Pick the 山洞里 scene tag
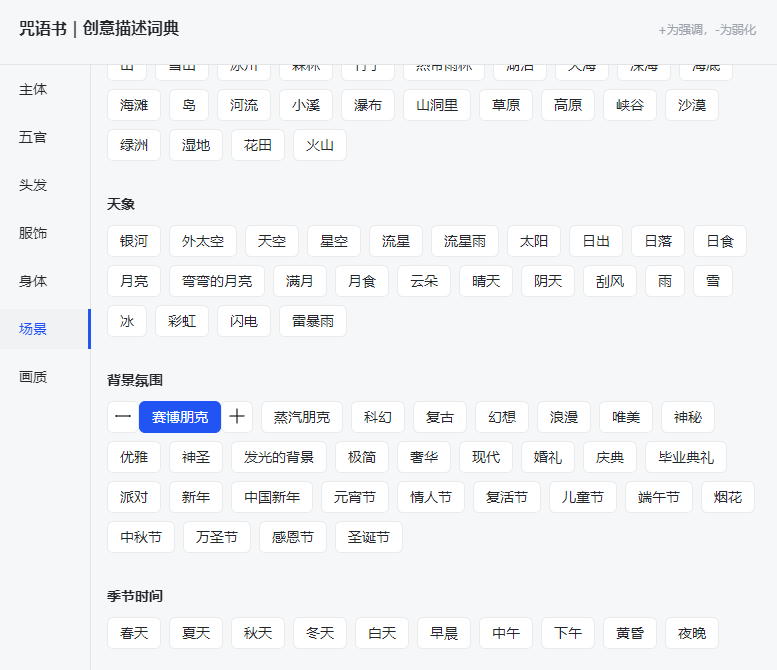Image resolution: width=777 pixels, height=670 pixels. pos(437,105)
